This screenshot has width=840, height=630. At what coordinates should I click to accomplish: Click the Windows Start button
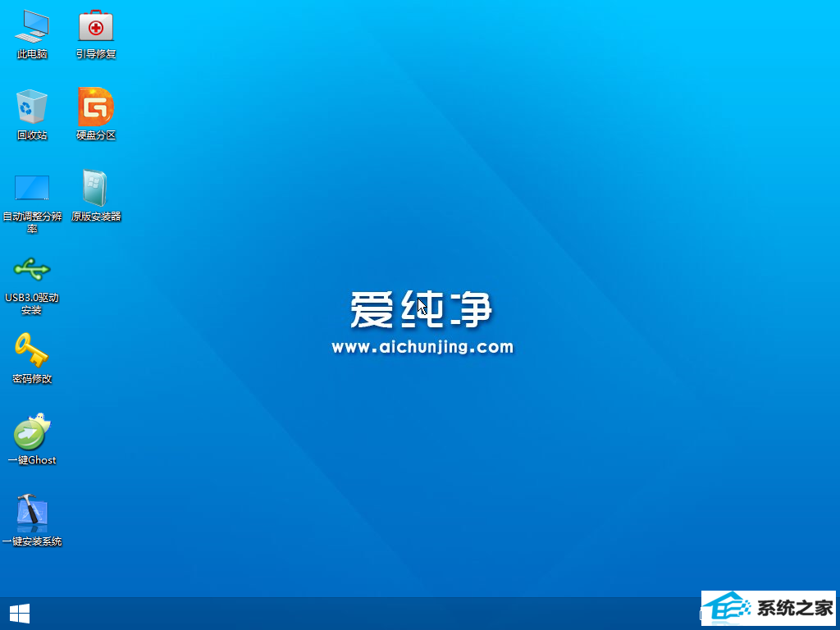tap(20, 614)
